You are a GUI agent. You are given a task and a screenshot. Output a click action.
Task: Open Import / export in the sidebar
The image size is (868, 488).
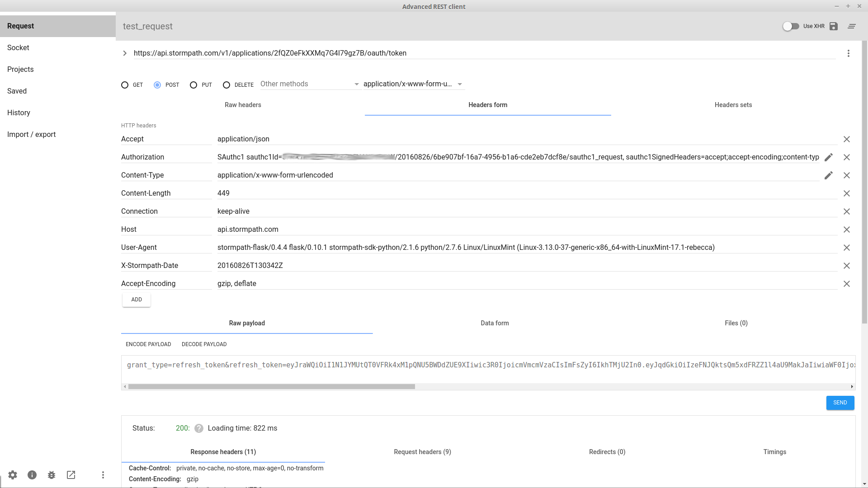click(58, 135)
